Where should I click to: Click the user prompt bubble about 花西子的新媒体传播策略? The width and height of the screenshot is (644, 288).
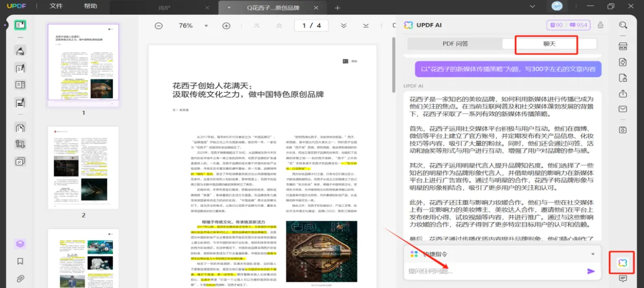point(508,69)
